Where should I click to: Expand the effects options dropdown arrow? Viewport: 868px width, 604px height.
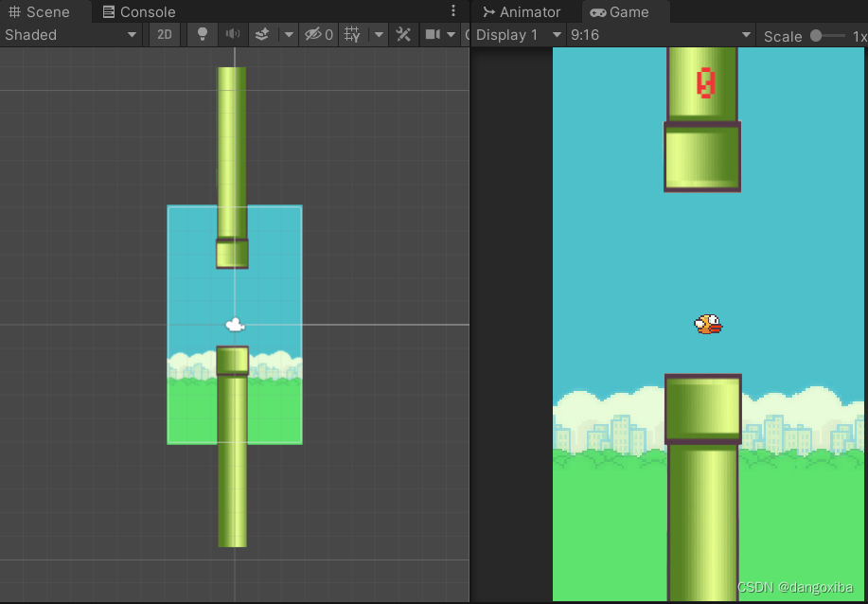pyautogui.click(x=289, y=35)
